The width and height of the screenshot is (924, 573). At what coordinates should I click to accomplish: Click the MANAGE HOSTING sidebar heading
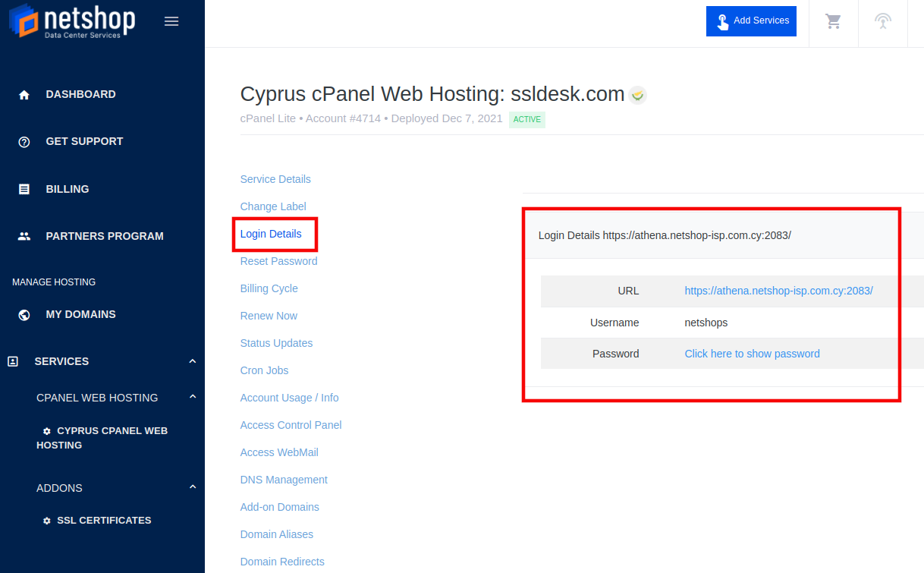pyautogui.click(x=54, y=282)
